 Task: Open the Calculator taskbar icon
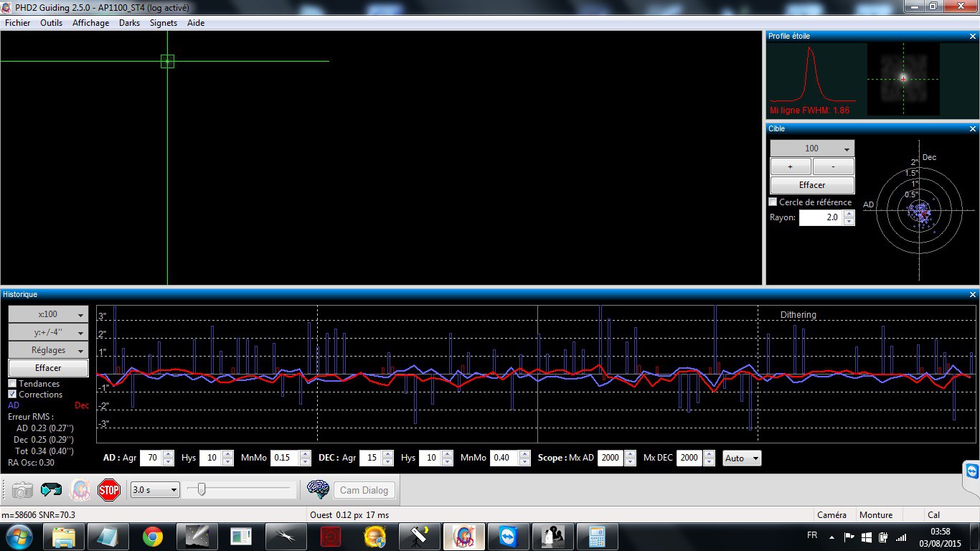pos(597,537)
